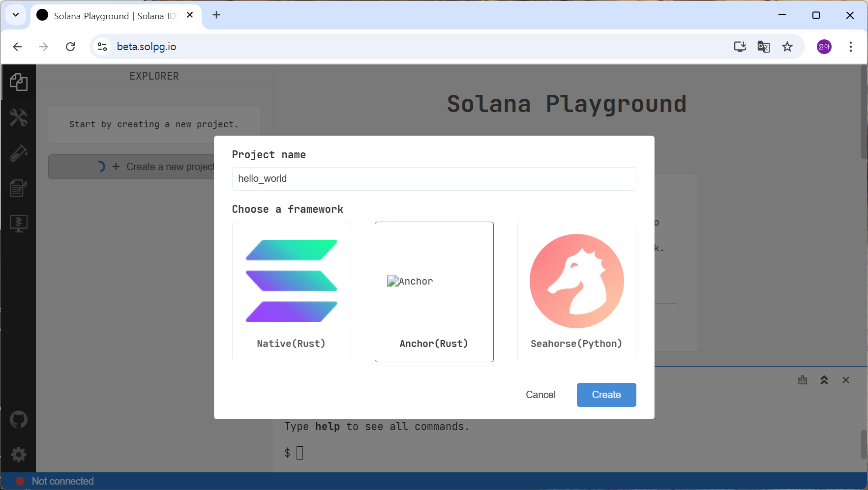Bookmark this page with star icon

coord(787,47)
